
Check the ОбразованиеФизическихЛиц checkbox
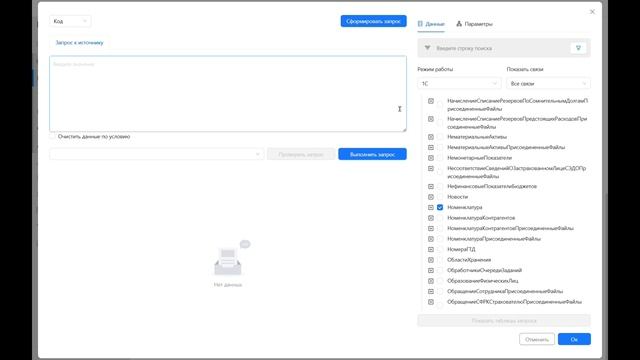[440, 281]
